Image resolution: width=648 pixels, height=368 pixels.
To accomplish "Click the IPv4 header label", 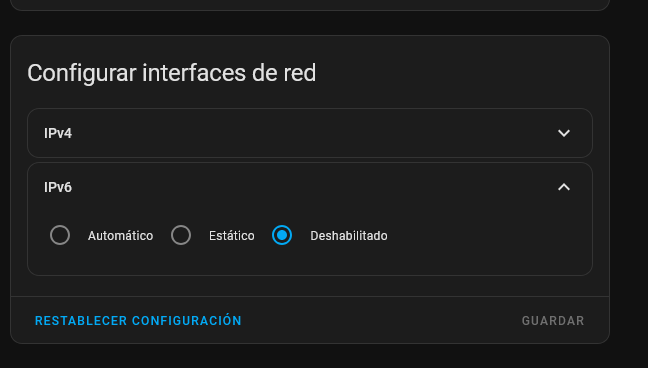I will (x=58, y=133).
